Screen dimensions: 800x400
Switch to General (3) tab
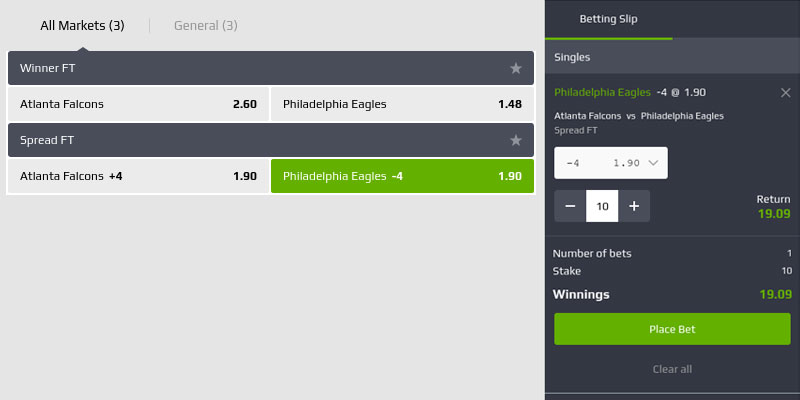pyautogui.click(x=206, y=26)
